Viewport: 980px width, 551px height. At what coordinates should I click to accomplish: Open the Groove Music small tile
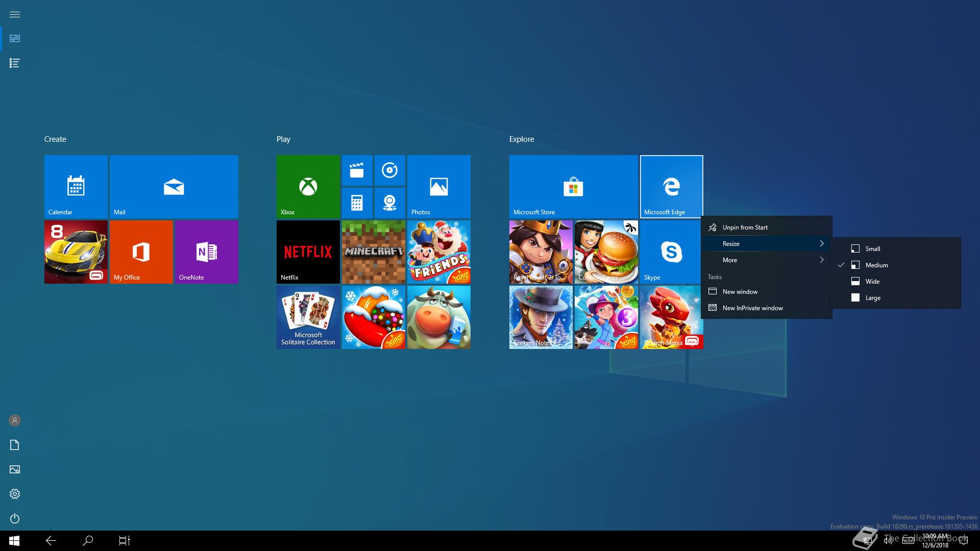389,170
